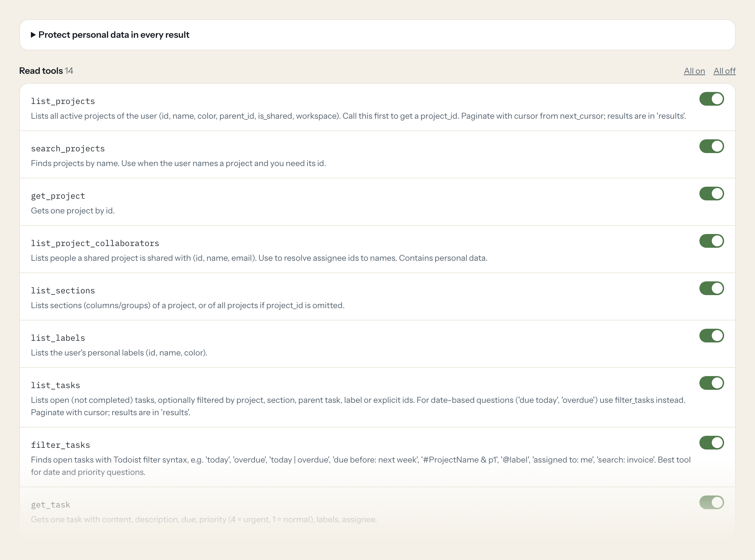Select the list_tasks tool name
Screen dimensions: 755x560
(x=55, y=385)
